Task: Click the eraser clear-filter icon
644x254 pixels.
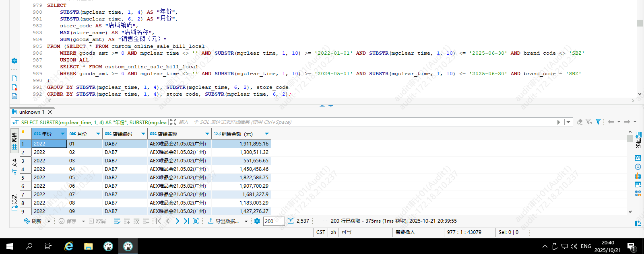Action: [x=579, y=122]
